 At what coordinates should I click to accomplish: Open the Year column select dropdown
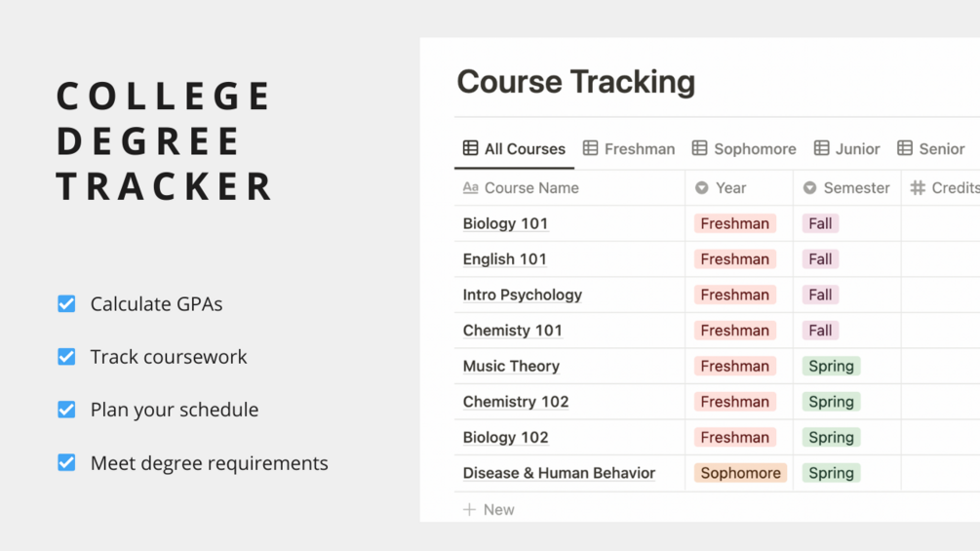[702, 188]
